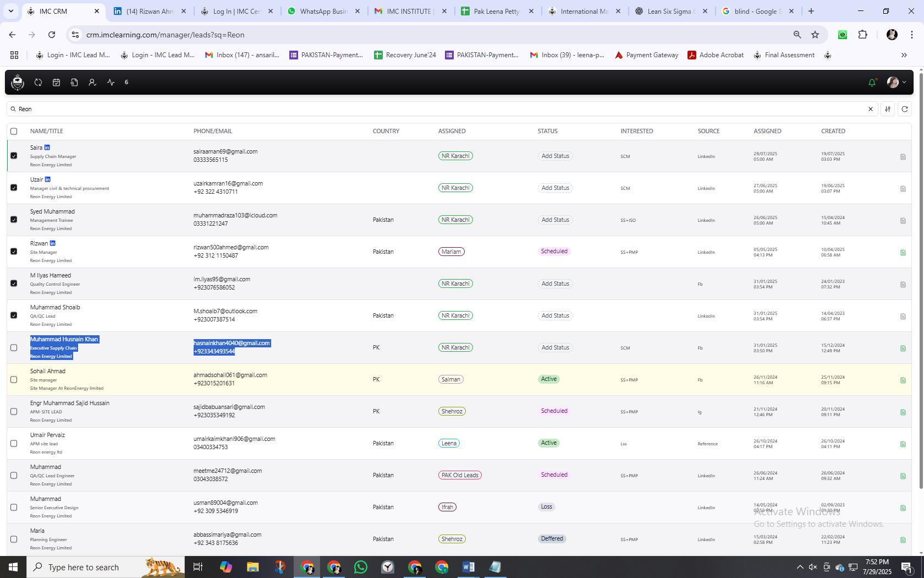The width and height of the screenshot is (924, 578).
Task: Open the Final Assessment bookmark
Action: point(784,55)
